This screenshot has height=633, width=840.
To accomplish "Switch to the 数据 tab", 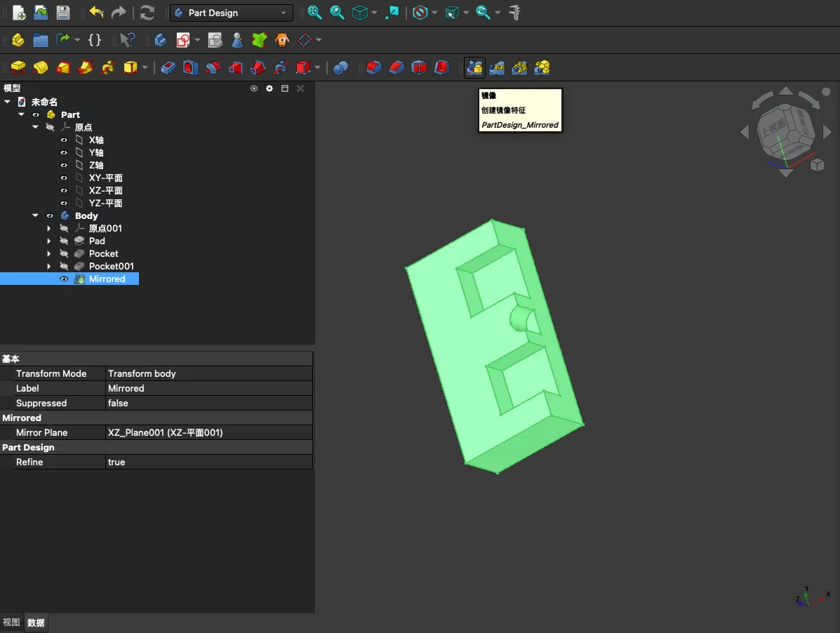I will pos(36,622).
